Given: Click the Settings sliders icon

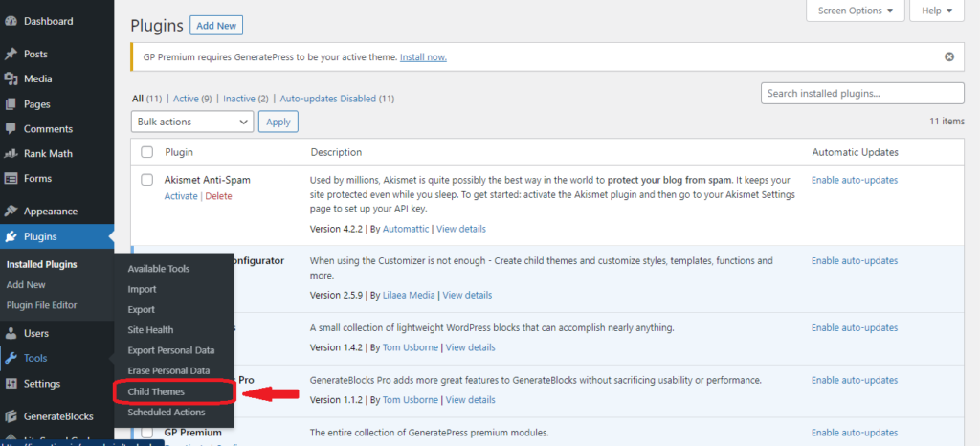Looking at the screenshot, I should [x=11, y=384].
